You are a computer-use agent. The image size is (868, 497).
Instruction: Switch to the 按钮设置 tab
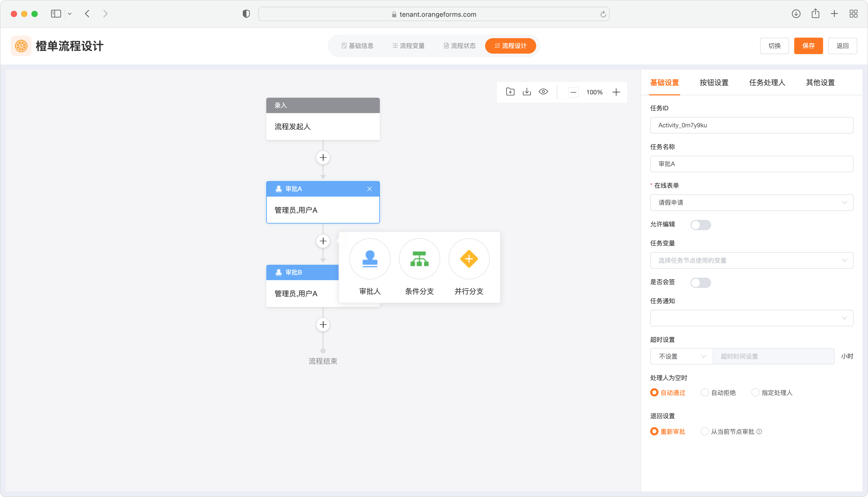coord(714,82)
